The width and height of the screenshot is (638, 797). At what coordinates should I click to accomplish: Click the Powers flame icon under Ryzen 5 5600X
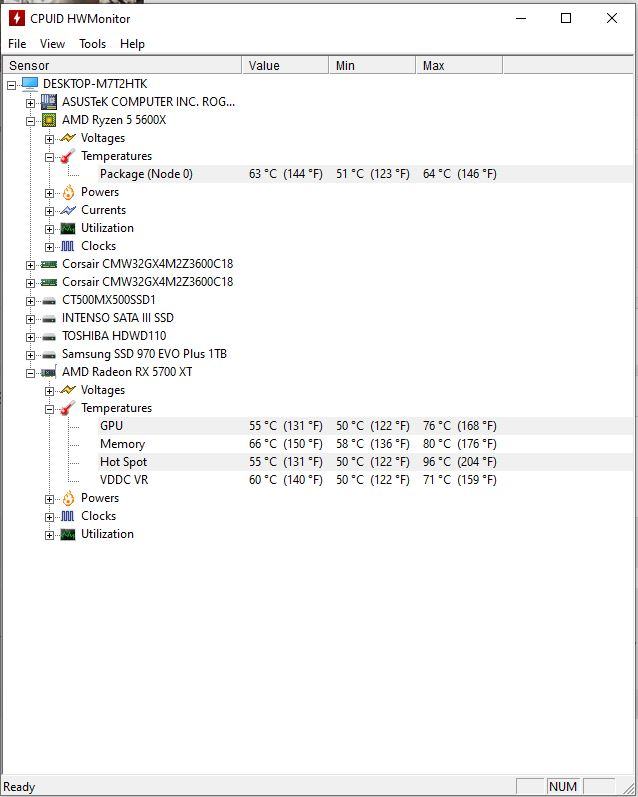click(x=68, y=192)
